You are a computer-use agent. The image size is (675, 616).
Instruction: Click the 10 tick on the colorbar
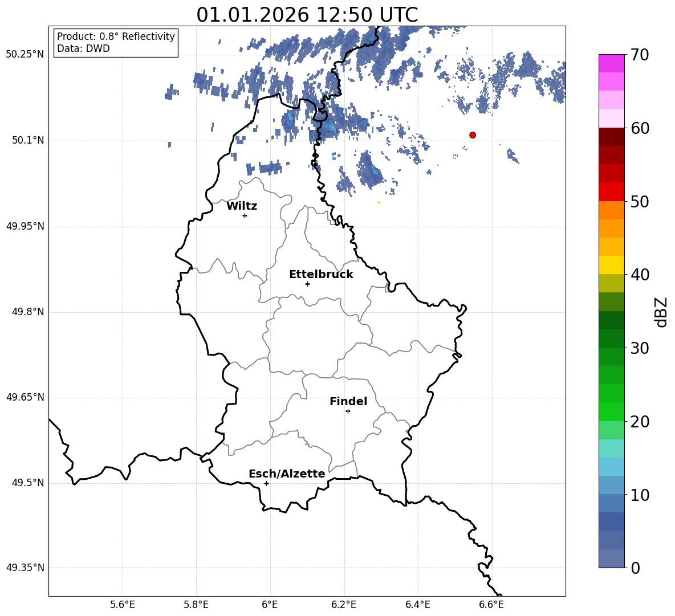tap(640, 495)
